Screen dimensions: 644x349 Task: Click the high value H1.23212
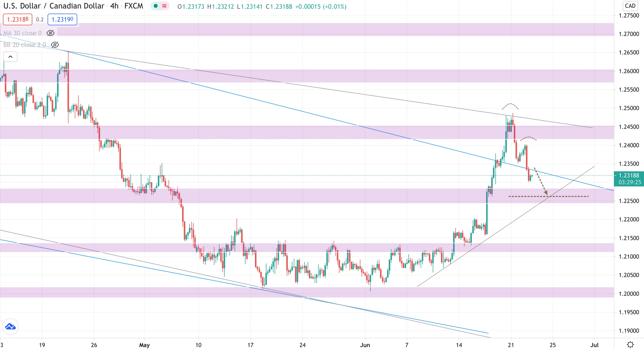(x=220, y=7)
